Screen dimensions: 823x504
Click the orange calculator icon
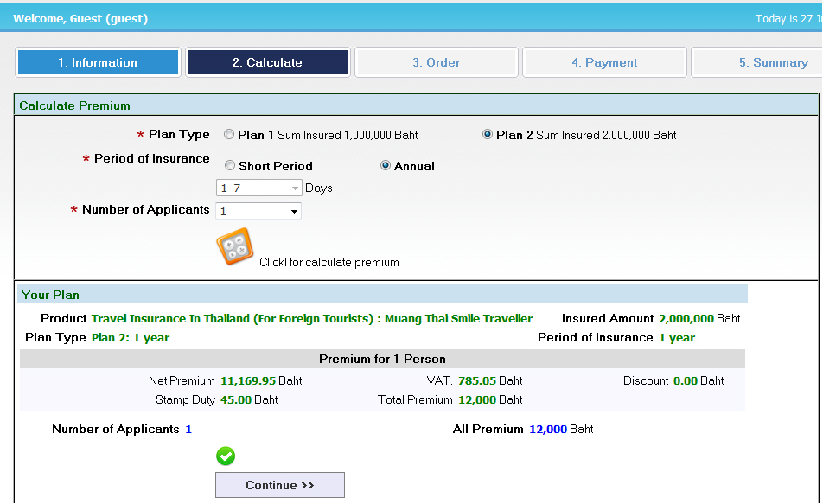click(x=234, y=247)
